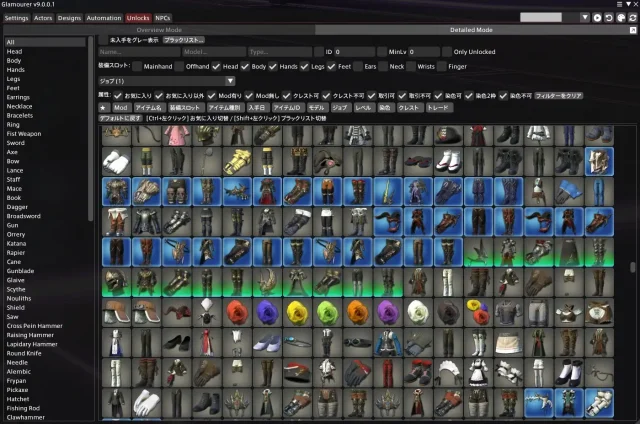
Task: Click the star favorites column header
Action: point(104,106)
